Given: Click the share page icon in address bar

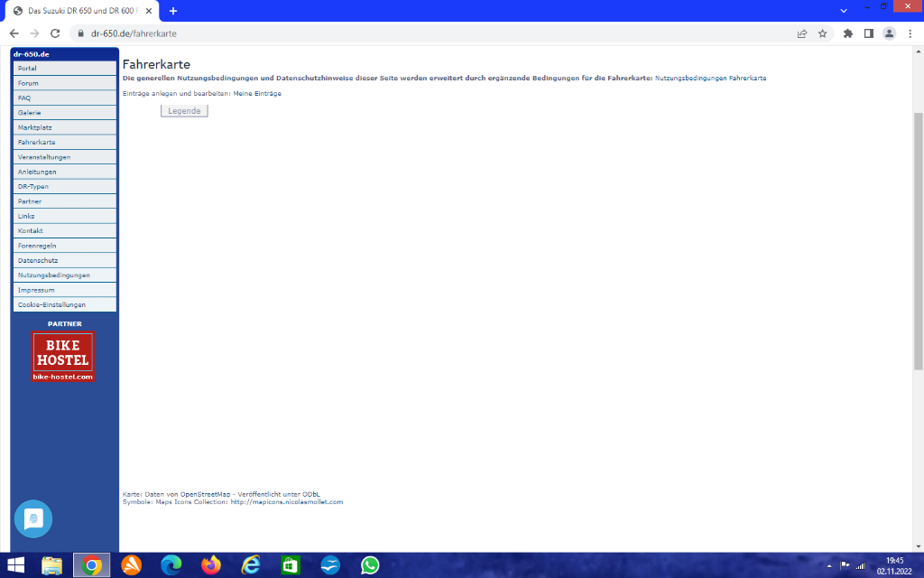Looking at the screenshot, I should click(x=801, y=33).
